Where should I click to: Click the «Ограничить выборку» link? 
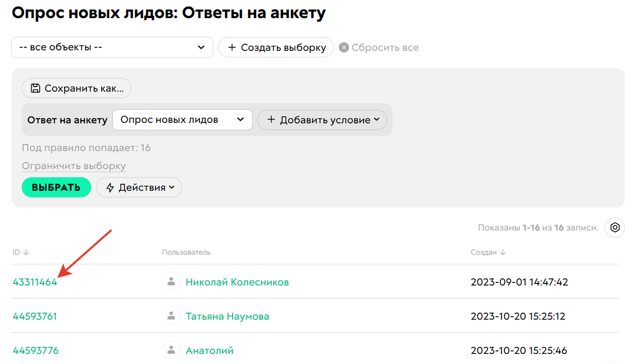click(74, 166)
